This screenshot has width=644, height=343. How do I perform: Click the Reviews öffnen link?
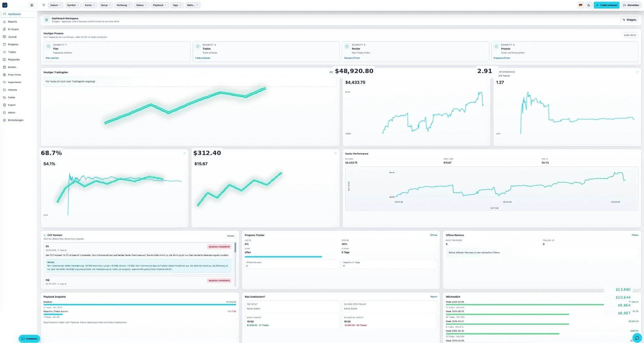(352, 58)
